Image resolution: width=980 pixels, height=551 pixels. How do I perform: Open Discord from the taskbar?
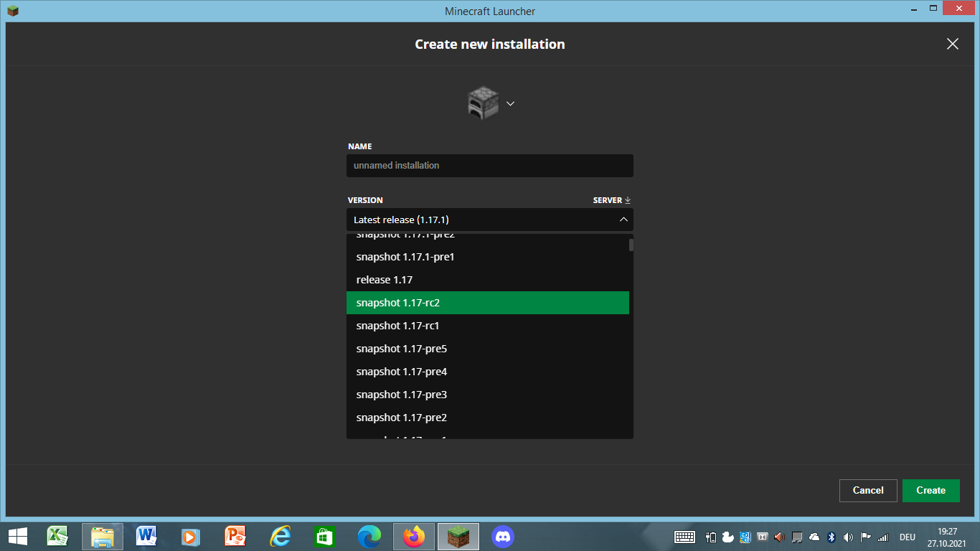(503, 536)
